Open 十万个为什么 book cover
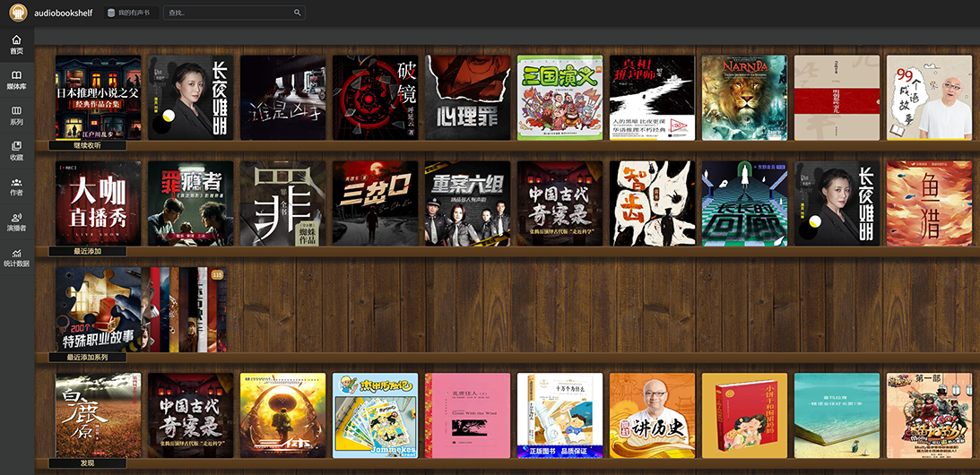 pos(560,416)
